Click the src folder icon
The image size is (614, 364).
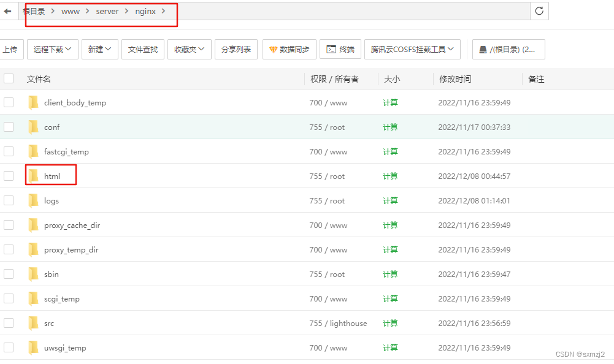[34, 324]
